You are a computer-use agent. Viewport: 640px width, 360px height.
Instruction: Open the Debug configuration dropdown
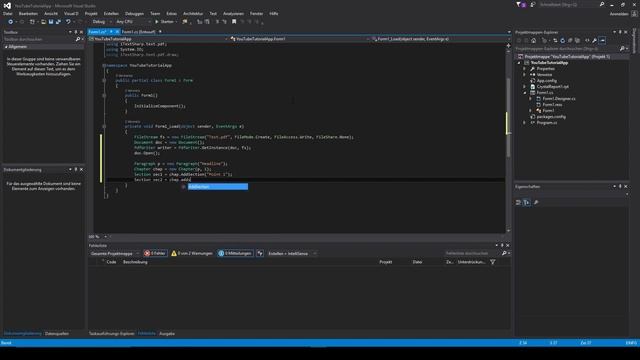(101, 22)
